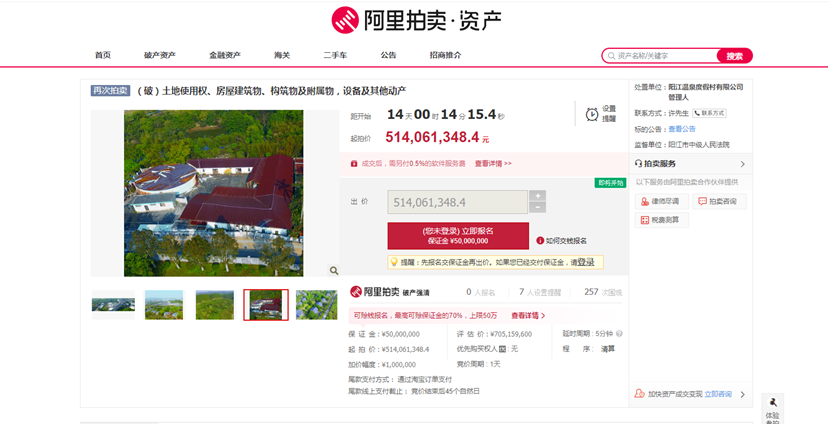
Task: Increase bid with the plus stepper
Action: pyautogui.click(x=538, y=196)
